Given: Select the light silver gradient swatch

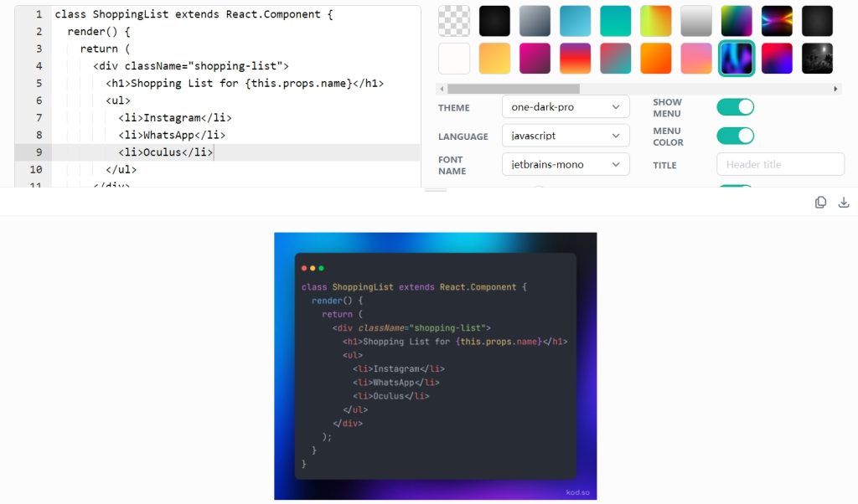Looking at the screenshot, I should click(x=696, y=21).
